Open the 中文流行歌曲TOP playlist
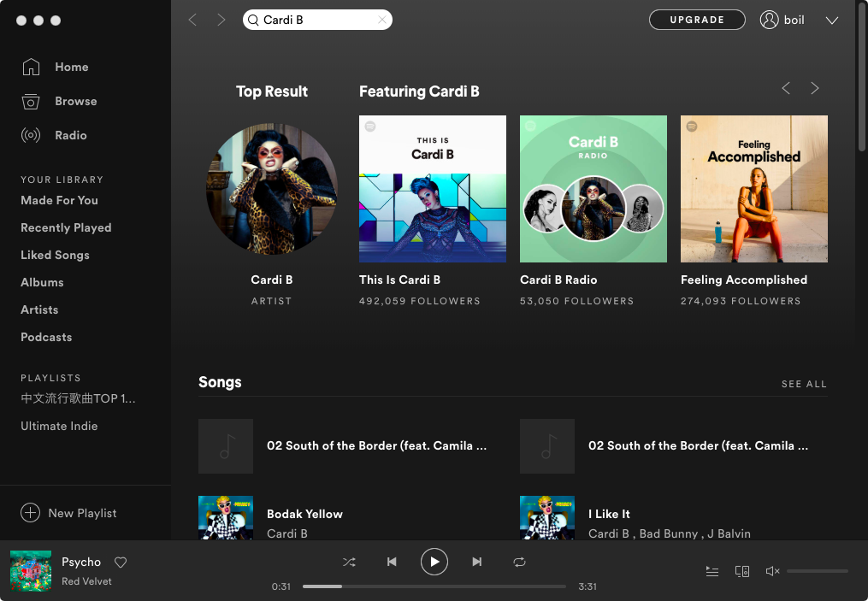This screenshot has width=868, height=601. (78, 398)
